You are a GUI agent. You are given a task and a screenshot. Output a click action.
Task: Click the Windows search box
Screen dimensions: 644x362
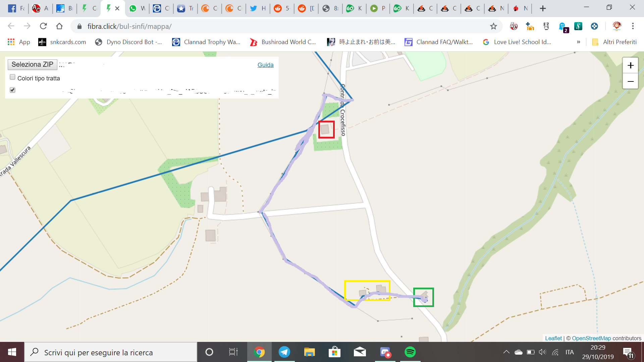pos(111,352)
